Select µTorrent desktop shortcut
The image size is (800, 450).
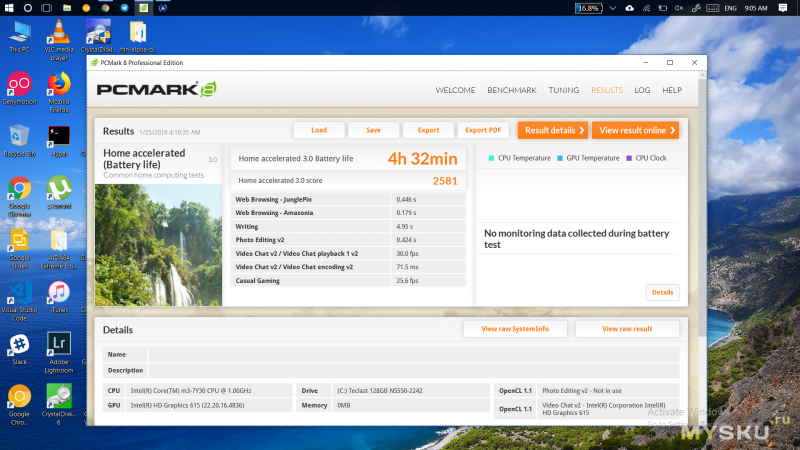[59, 193]
